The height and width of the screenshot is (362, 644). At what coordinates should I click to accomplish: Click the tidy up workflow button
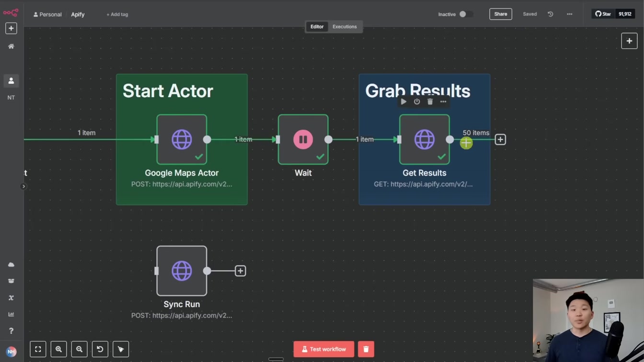[x=121, y=349]
